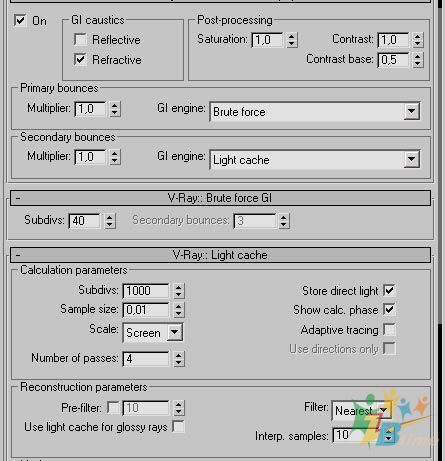Click the Pre-filter value field
The image size is (445, 461).
pos(146,408)
